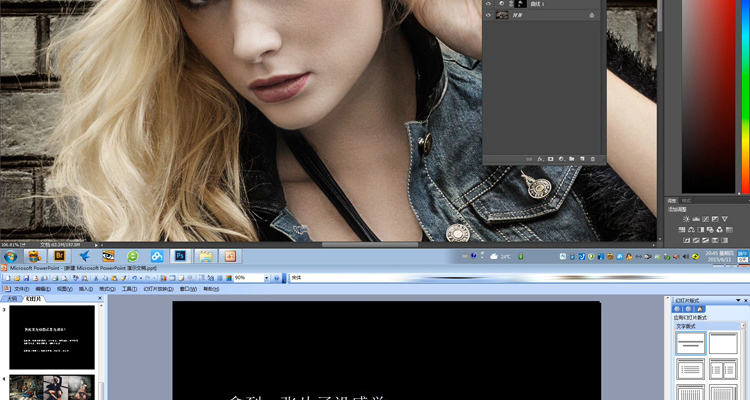Add a Curves adjustment icon
Screen dimensions: 750x400
(706, 219)
